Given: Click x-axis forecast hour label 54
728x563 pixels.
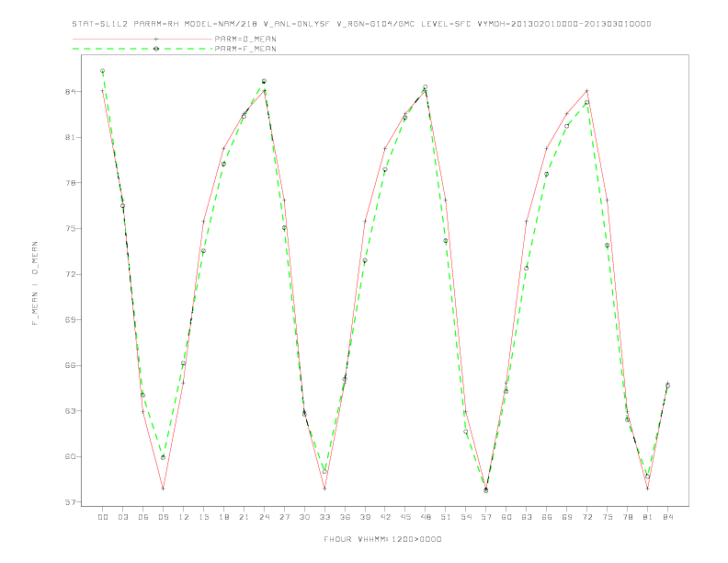Looking at the screenshot, I should [466, 517].
